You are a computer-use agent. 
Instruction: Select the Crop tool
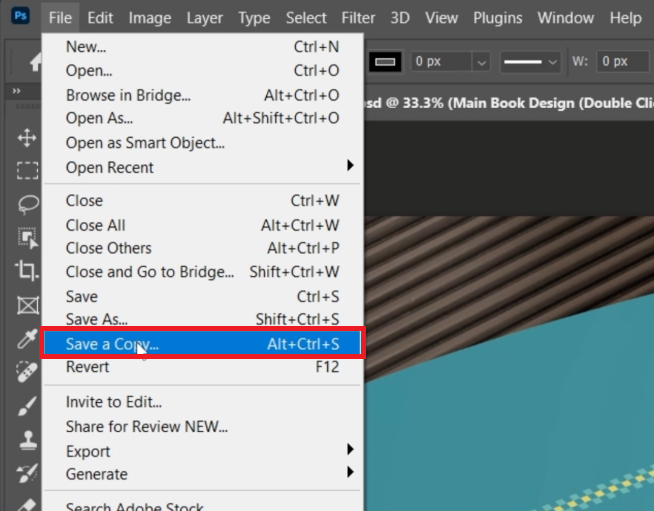tap(27, 270)
